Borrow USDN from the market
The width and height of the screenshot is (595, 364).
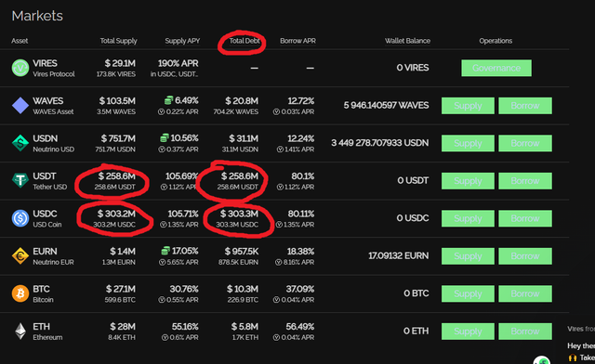click(x=525, y=143)
